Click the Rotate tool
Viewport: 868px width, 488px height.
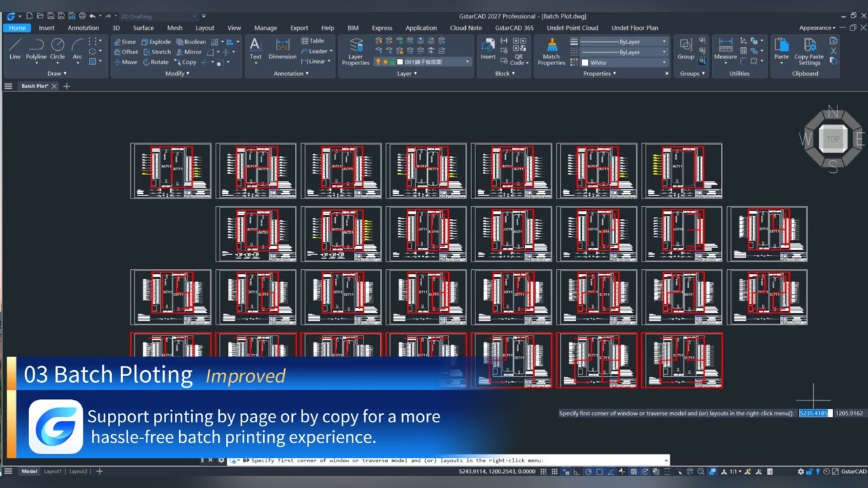coord(155,62)
